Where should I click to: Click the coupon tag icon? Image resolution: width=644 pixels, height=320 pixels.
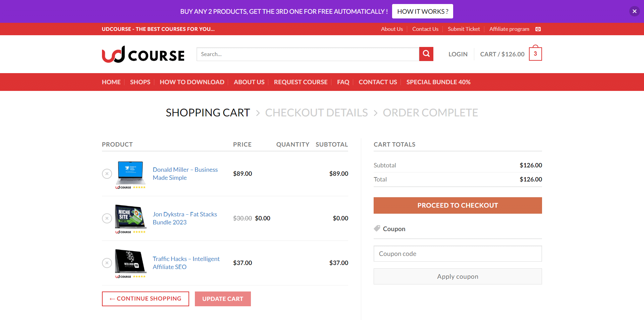[x=376, y=228]
